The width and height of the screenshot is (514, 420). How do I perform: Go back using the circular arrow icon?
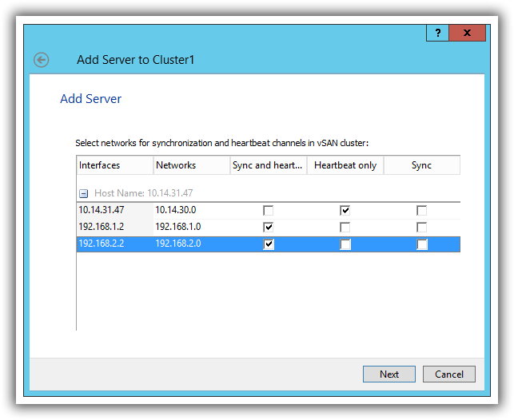coord(42,60)
